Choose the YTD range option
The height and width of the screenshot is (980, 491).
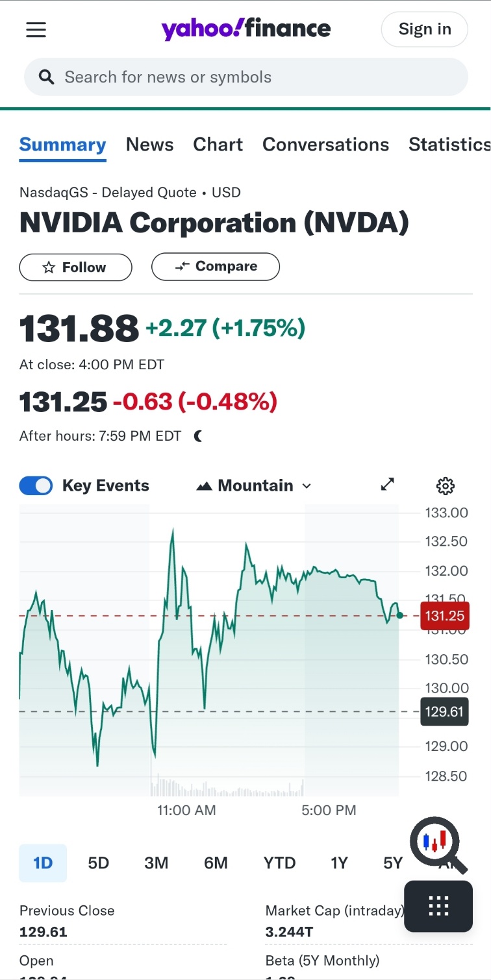280,863
